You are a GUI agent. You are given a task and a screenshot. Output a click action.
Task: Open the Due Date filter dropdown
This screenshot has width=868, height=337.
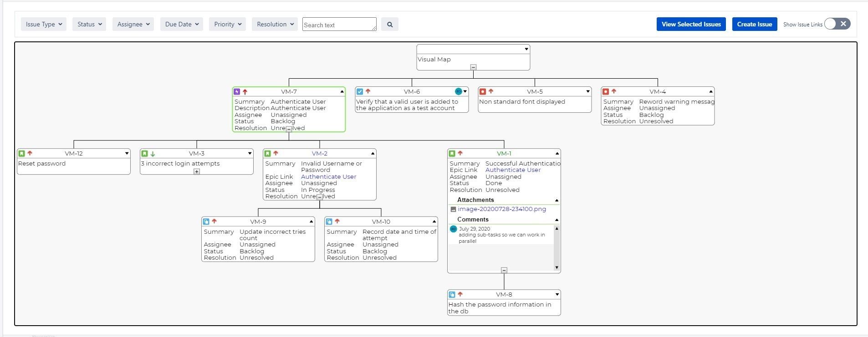pyautogui.click(x=182, y=25)
